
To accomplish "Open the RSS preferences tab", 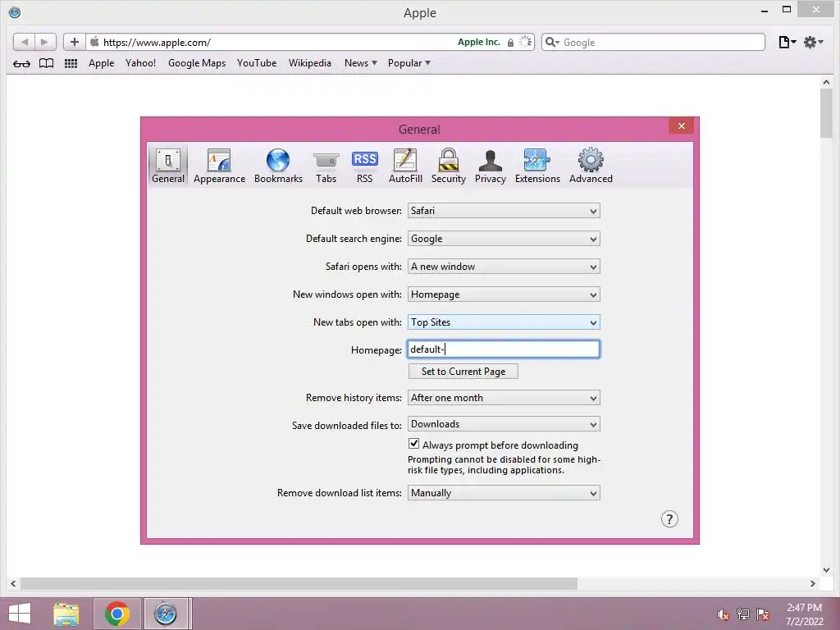I will 364,166.
